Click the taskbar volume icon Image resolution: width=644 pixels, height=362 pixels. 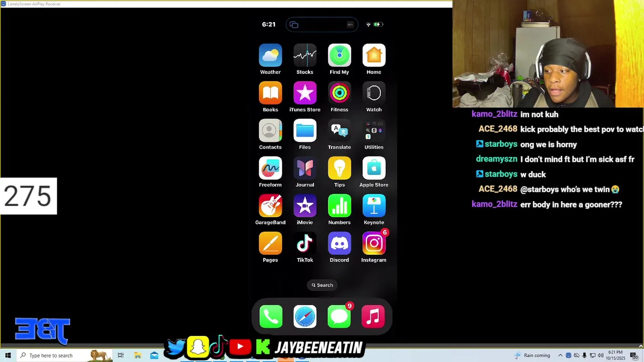click(601, 355)
